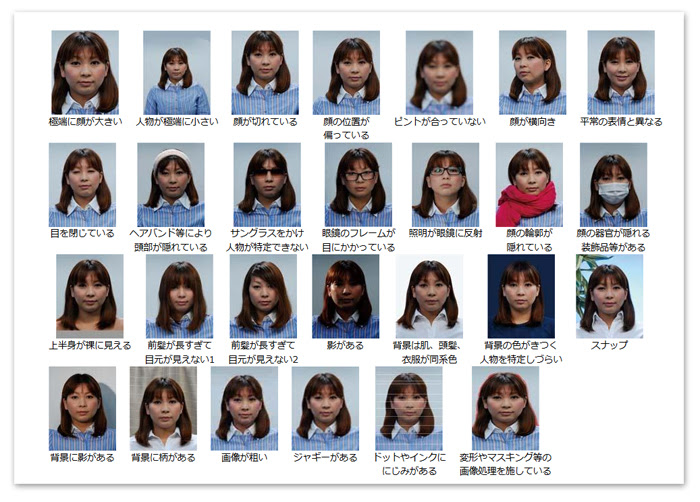This screenshot has width=700, height=502.
Task: Select the caption text 人物が極端に小さい
Action: [x=177, y=121]
